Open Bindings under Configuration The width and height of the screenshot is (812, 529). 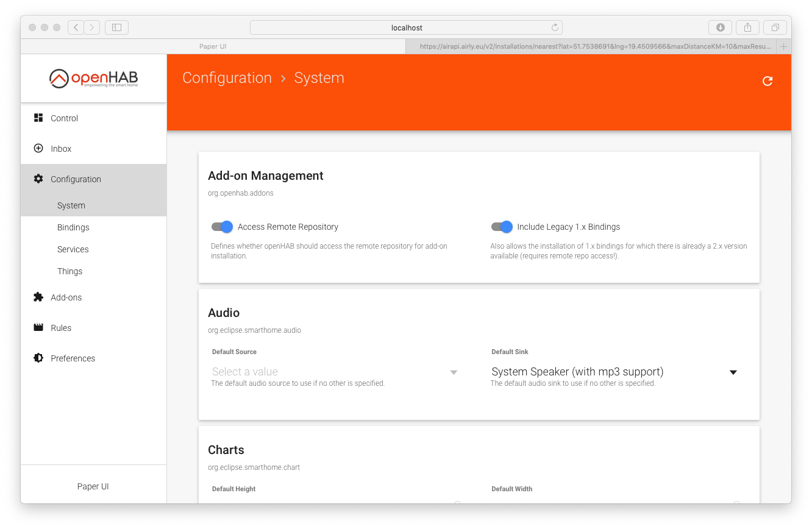tap(93, 227)
